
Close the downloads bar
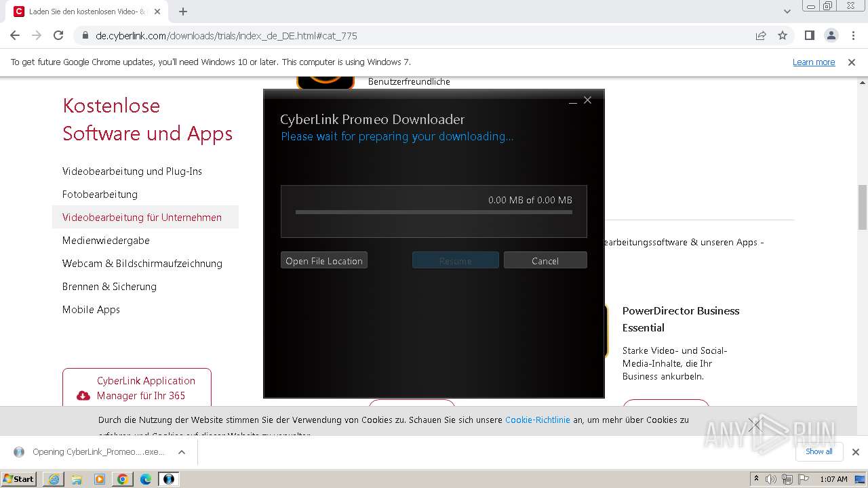(x=856, y=452)
